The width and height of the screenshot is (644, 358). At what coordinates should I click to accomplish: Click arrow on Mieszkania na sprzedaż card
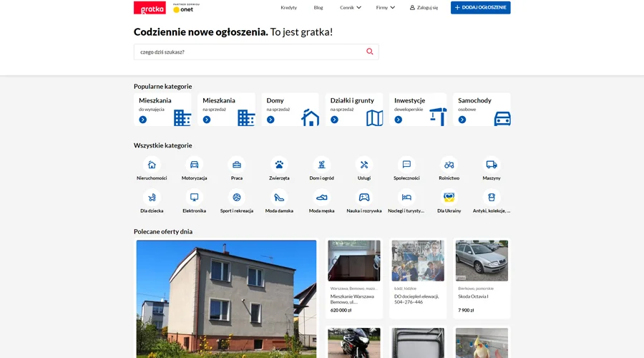207,120
